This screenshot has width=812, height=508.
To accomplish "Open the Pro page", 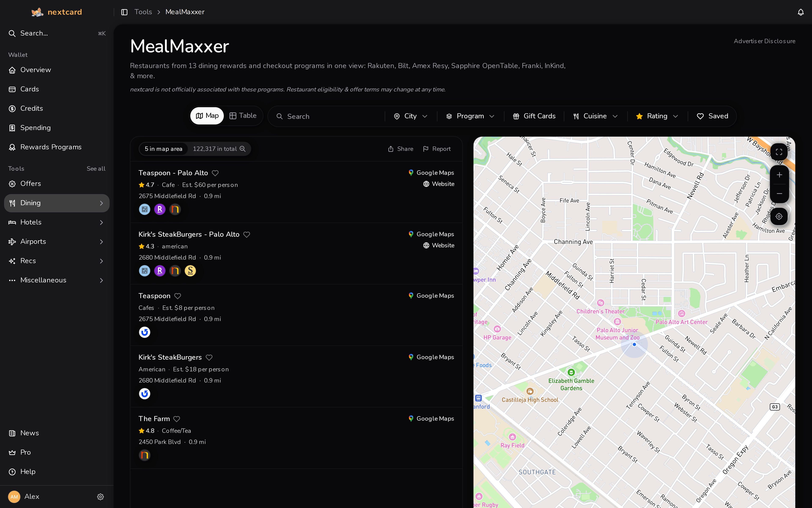I will (x=57, y=452).
